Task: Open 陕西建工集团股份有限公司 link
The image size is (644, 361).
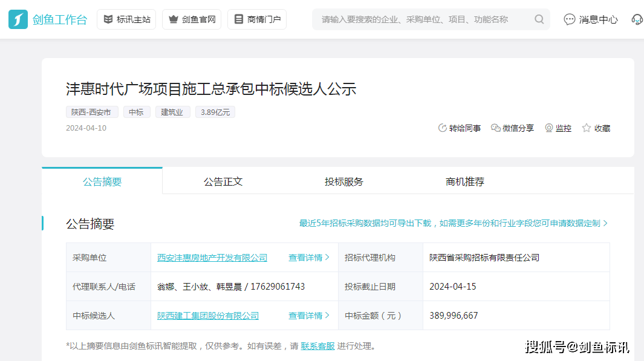Action: [x=208, y=316]
